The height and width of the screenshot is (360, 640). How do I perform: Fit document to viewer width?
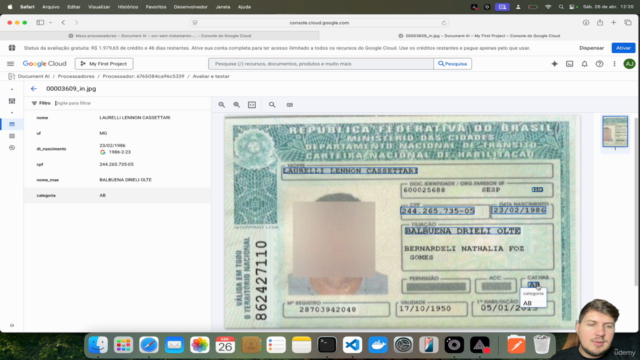tap(252, 105)
